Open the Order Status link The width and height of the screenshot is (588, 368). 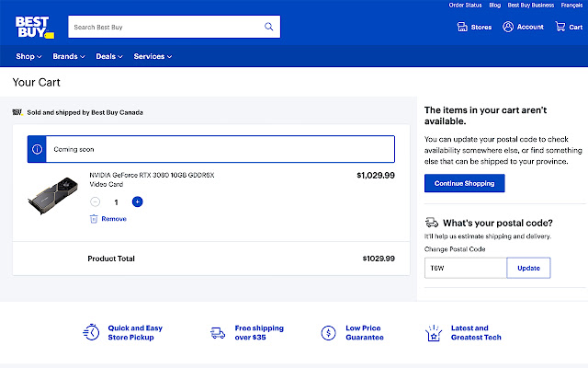pyautogui.click(x=465, y=6)
